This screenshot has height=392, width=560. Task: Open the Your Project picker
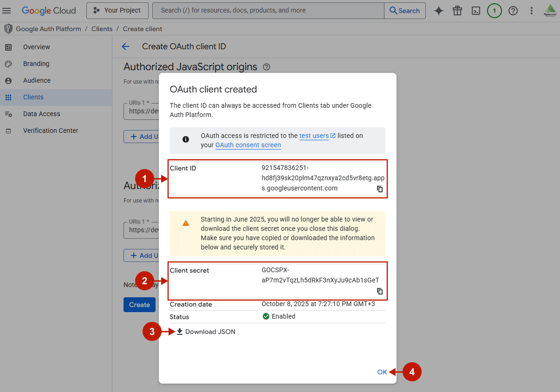pyautogui.click(x=117, y=10)
